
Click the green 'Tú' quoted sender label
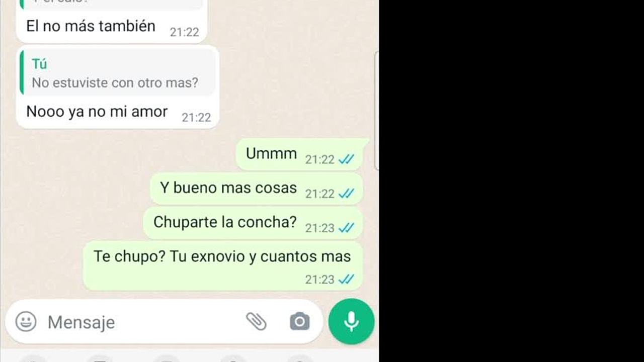39,64
